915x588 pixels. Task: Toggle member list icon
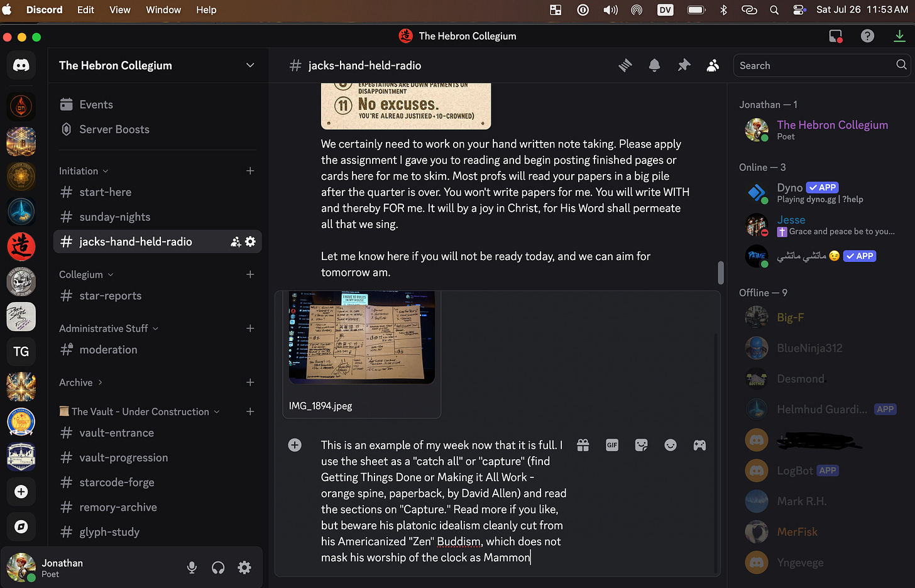click(713, 65)
